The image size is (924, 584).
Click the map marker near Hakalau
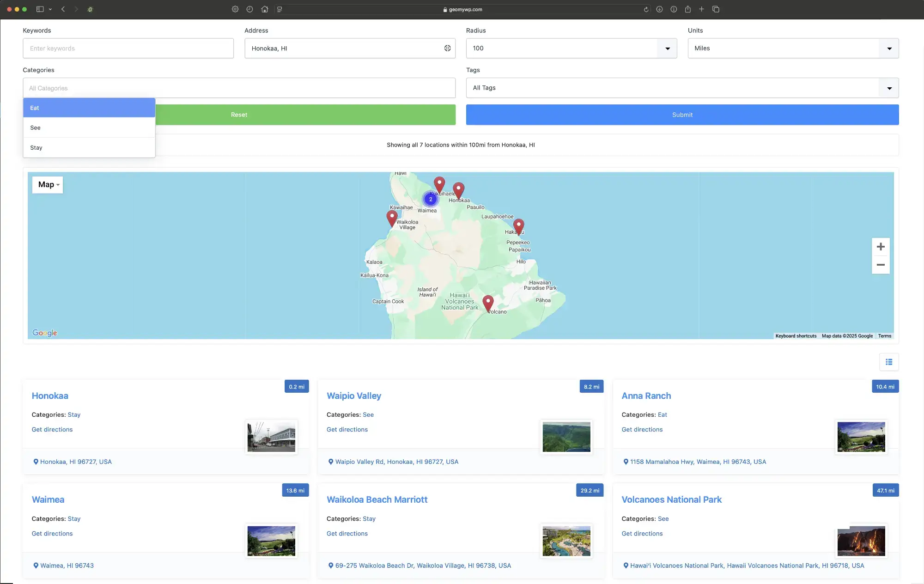(518, 226)
